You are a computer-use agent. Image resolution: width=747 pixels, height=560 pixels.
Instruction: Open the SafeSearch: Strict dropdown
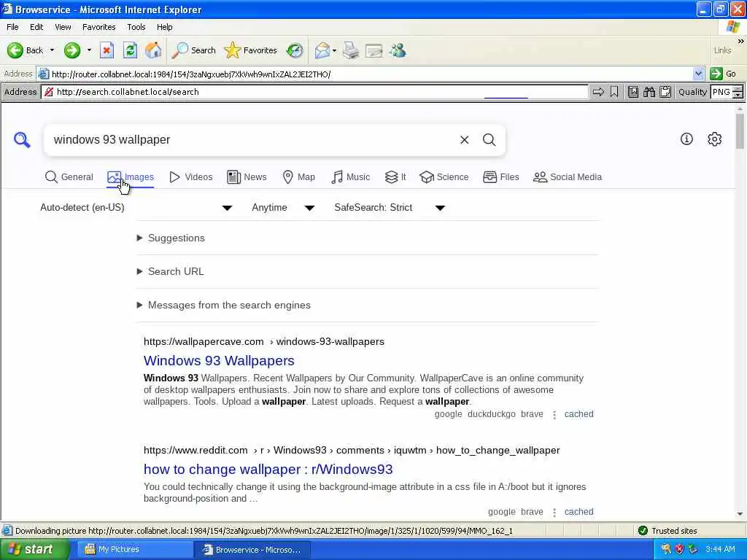coord(390,208)
